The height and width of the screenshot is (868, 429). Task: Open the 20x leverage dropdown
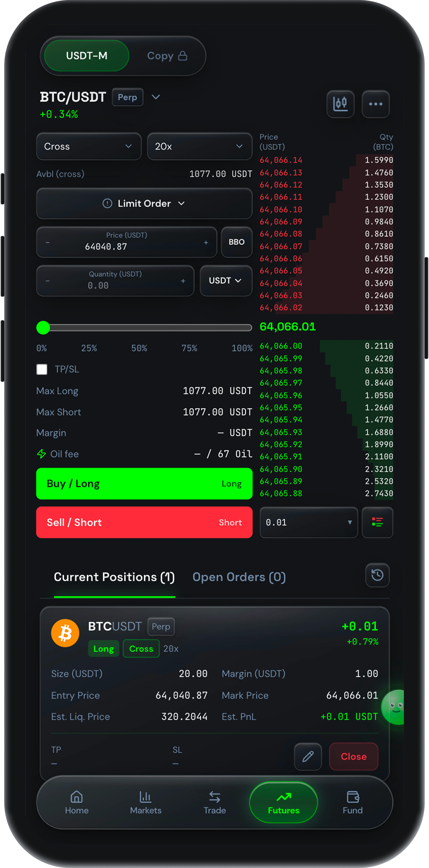pos(200,146)
